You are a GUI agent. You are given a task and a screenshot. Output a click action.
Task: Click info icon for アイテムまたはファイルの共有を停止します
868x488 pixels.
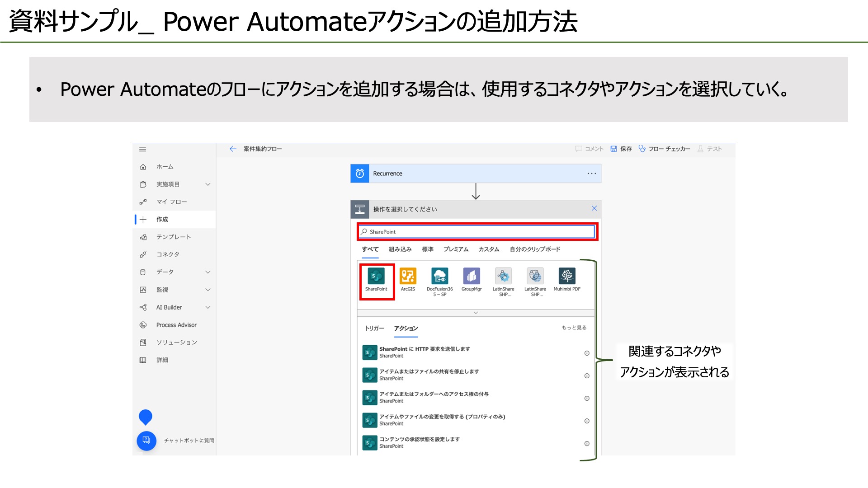coord(587,376)
